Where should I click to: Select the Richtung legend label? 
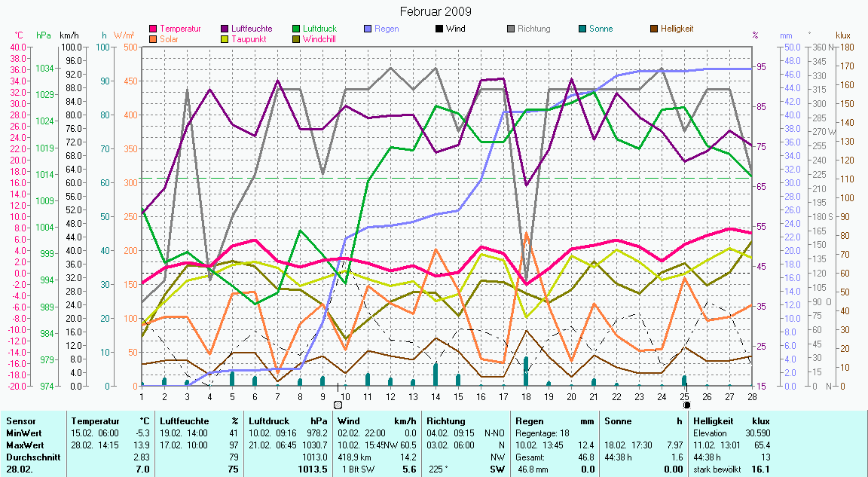pyautogui.click(x=534, y=29)
